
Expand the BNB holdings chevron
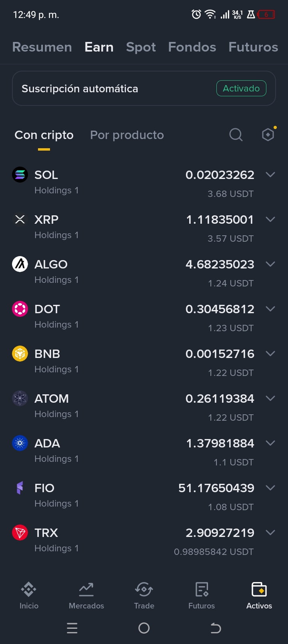pos(270,354)
